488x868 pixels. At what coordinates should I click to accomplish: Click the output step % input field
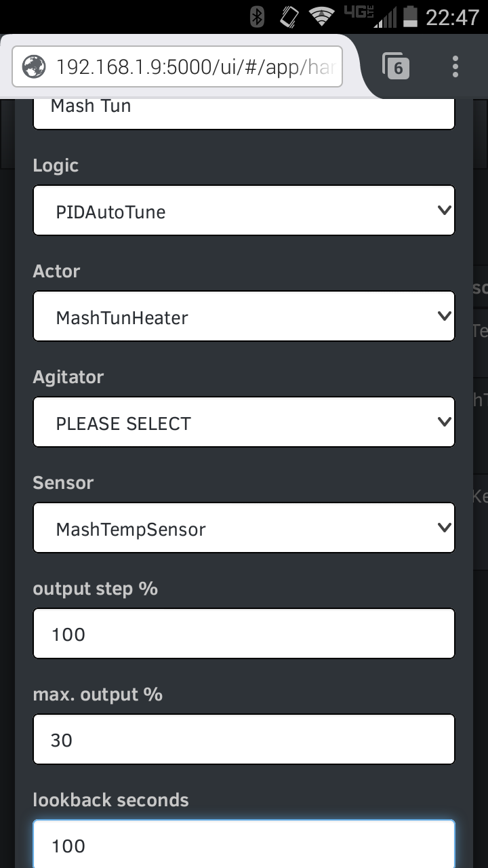(x=244, y=634)
